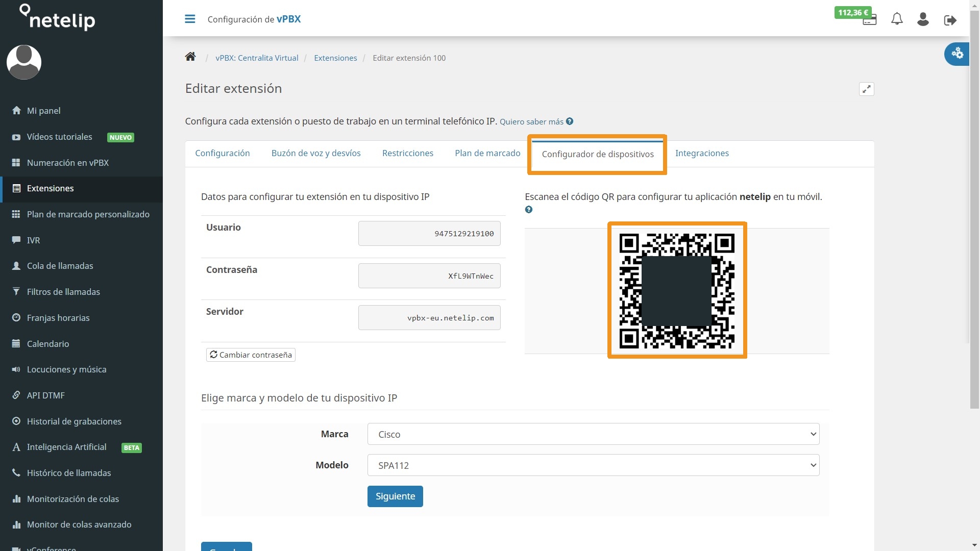Toggle the hamburger sidebar menu
The width and height of the screenshot is (980, 551).
click(190, 19)
